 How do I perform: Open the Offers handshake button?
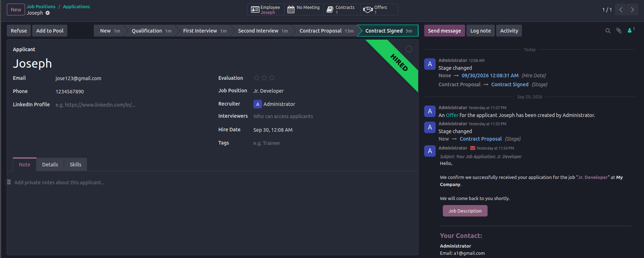coord(379,10)
